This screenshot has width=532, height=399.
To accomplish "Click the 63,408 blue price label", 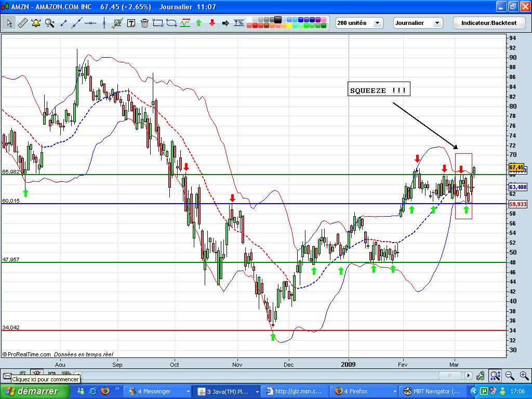I will click(518, 187).
